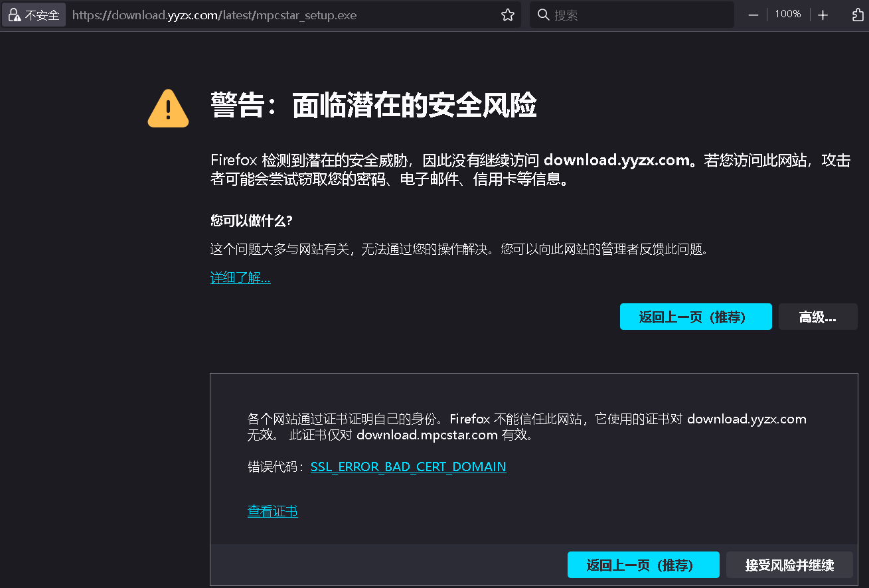Viewport: 869px width, 588px height.
Task: Click 返回上一页（推荐） button in advanced panel
Action: coord(643,565)
